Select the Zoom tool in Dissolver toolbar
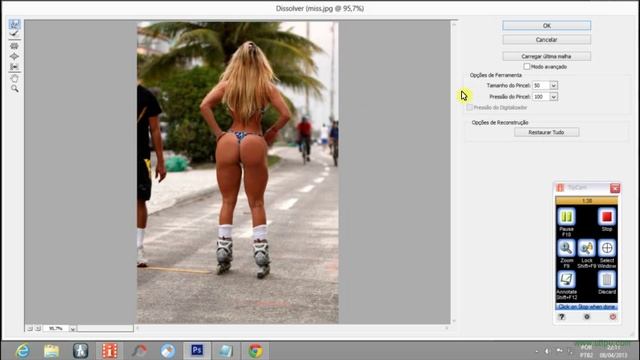This screenshot has height=360, width=640. click(14, 88)
